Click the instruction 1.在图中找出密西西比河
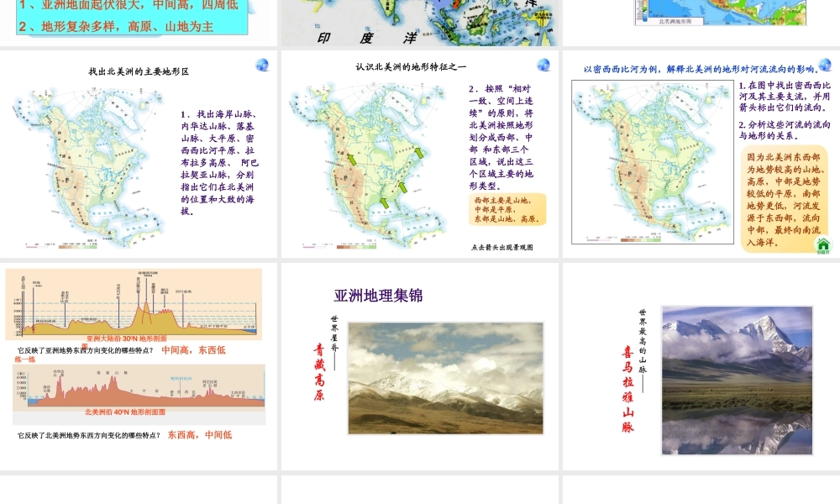The width and height of the screenshot is (840, 504). (x=785, y=97)
